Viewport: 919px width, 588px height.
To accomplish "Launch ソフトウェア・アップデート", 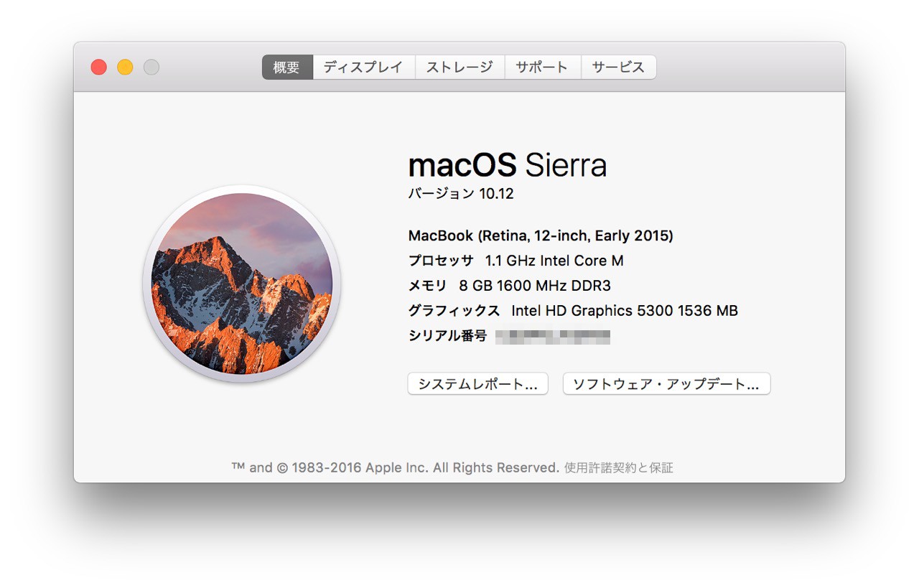I will click(x=666, y=384).
